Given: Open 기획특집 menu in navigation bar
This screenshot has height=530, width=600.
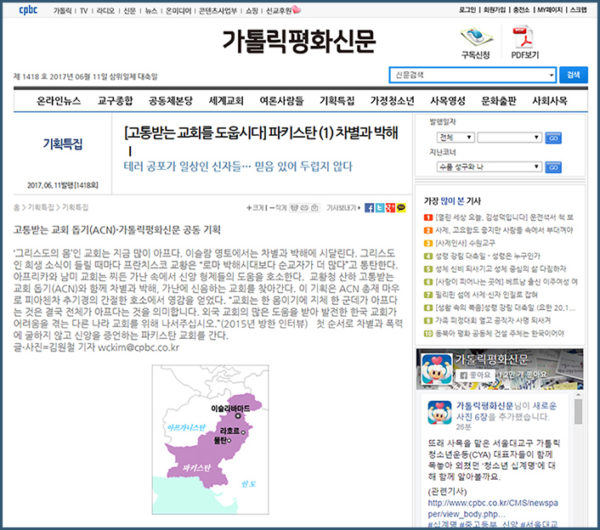Looking at the screenshot, I should (x=337, y=101).
